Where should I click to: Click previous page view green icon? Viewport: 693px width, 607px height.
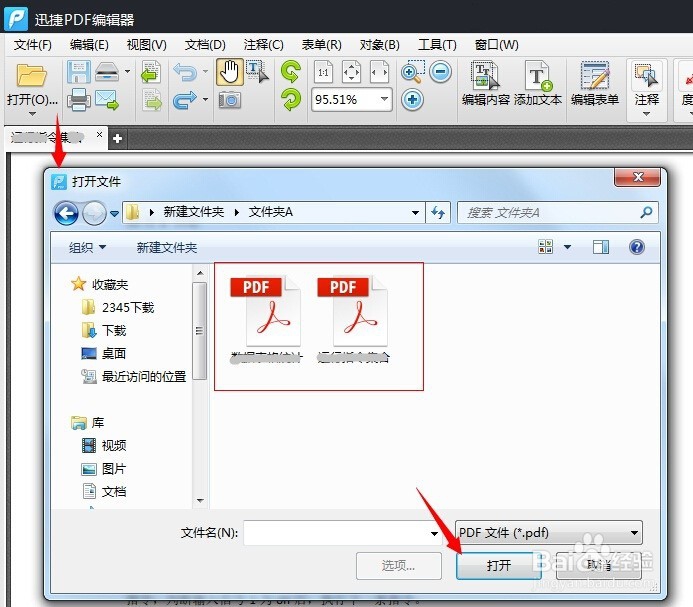151,72
